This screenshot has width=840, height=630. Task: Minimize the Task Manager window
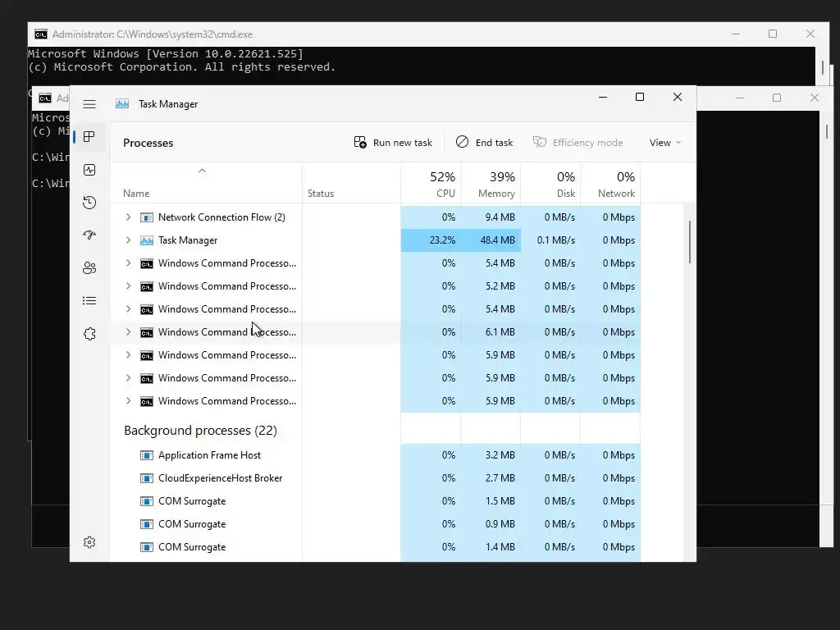tap(603, 97)
